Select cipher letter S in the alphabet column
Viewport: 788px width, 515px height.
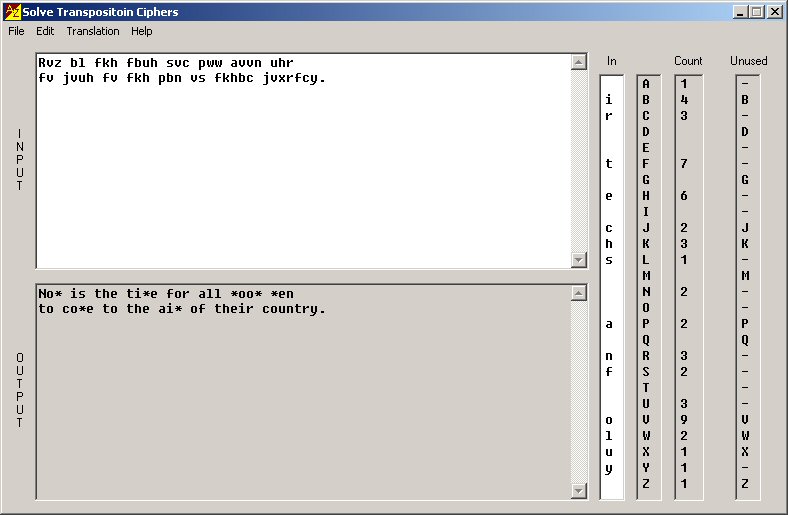pyautogui.click(x=646, y=372)
